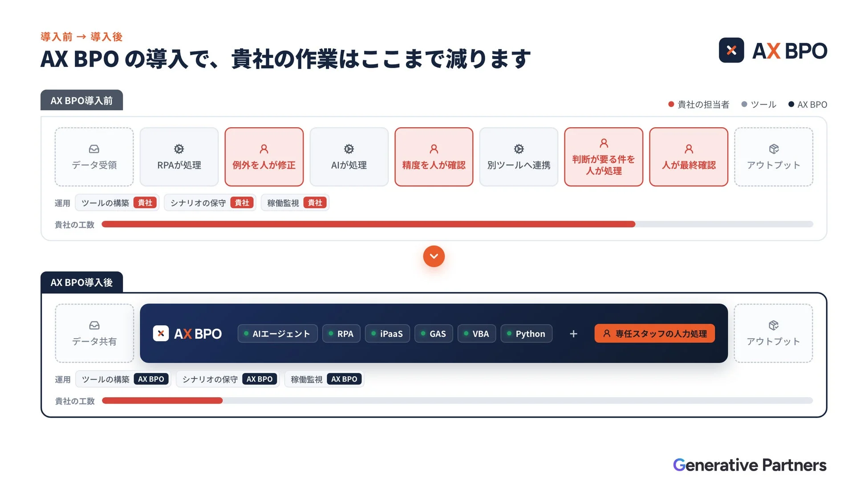This screenshot has height=488, width=868.
Task: Click the plus sign in the dark banner
Action: tap(573, 334)
